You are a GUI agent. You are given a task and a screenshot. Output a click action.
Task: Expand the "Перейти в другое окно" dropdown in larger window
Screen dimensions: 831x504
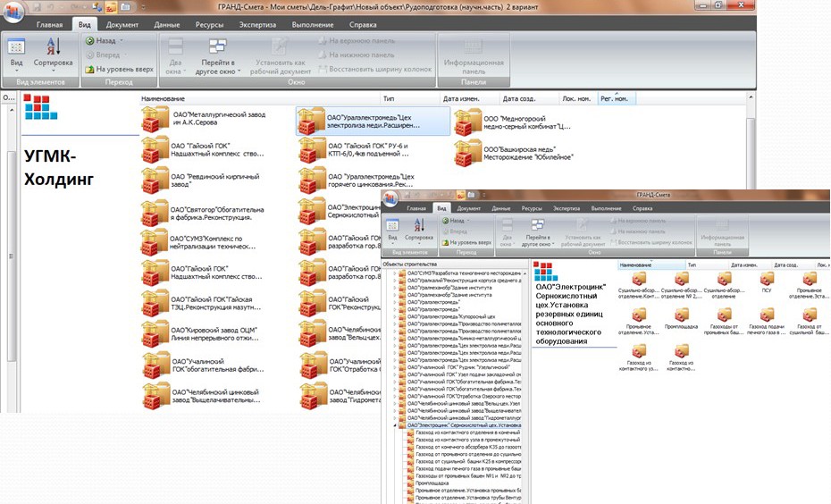(x=218, y=67)
